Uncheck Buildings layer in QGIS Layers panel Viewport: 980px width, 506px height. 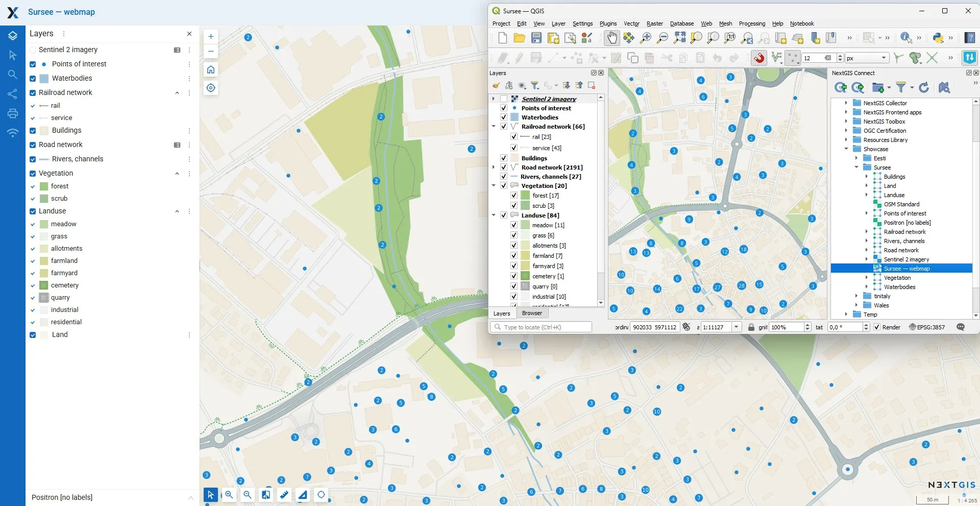504,158
